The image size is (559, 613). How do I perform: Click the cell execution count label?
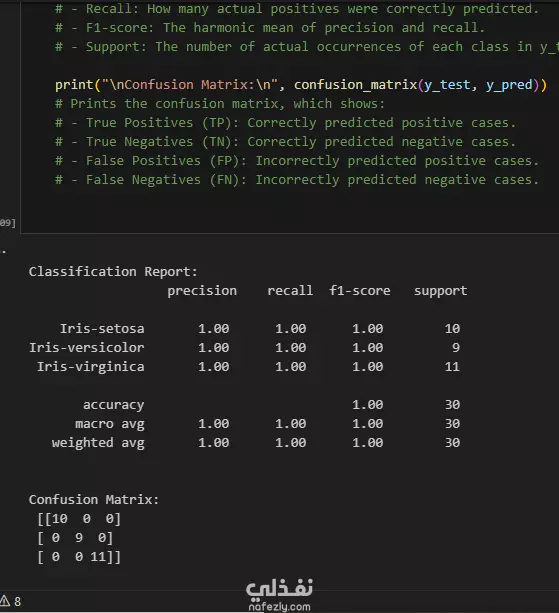click(8, 223)
